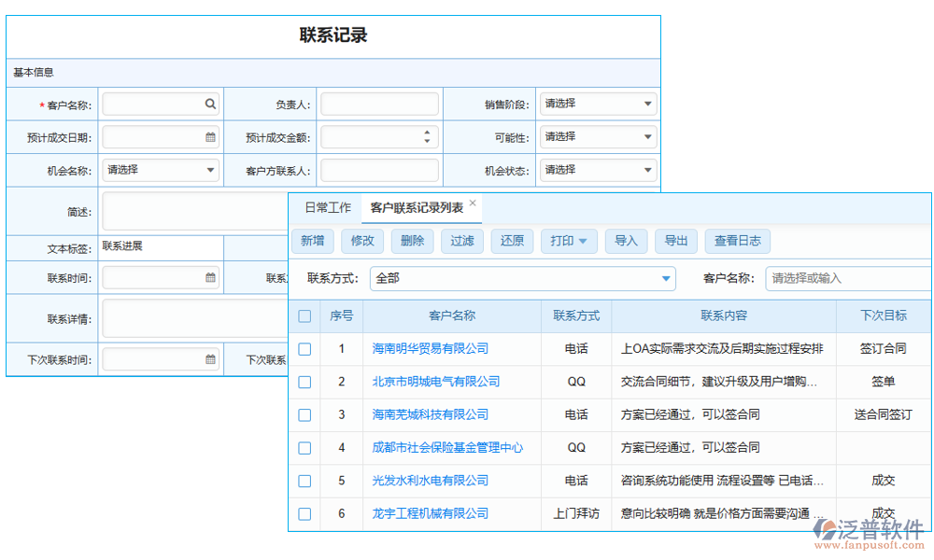The height and width of the screenshot is (560, 934).
Task: Check the checkbox for row 3 海南芜城科技有限公司
Action: point(304,414)
